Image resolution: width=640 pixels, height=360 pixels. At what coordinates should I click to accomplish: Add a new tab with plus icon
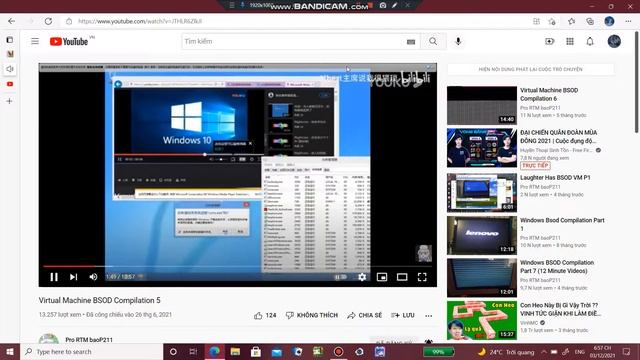10,101
